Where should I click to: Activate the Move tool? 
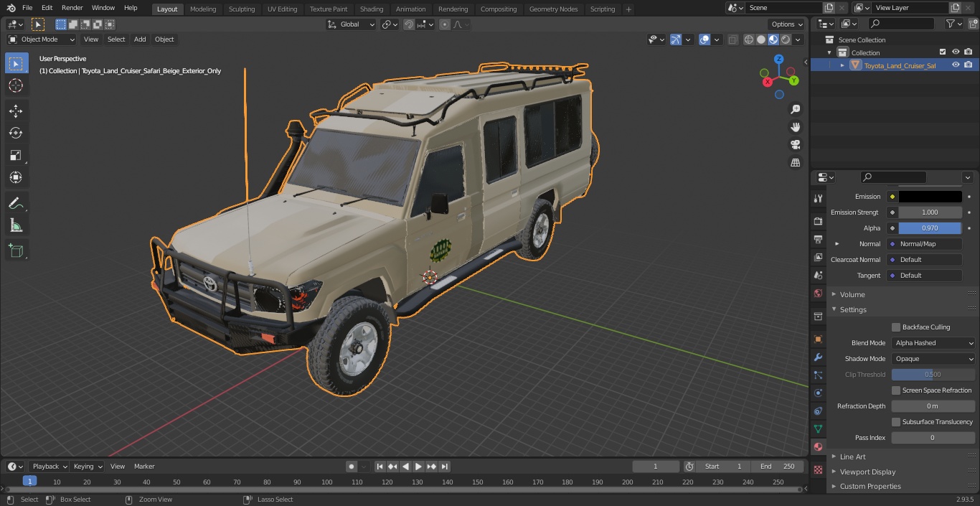(16, 111)
